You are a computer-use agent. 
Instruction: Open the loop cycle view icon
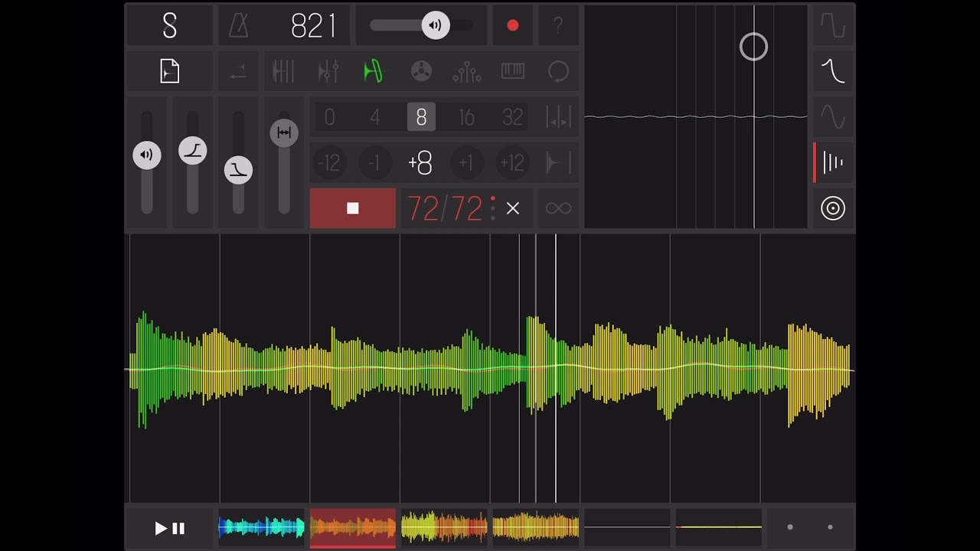[558, 72]
